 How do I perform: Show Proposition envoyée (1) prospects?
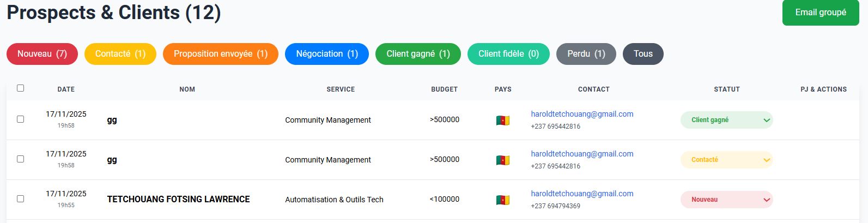click(x=220, y=54)
